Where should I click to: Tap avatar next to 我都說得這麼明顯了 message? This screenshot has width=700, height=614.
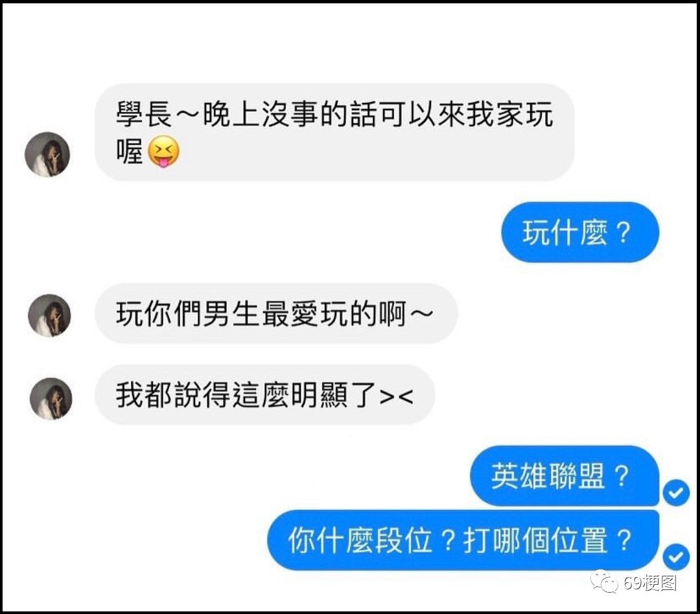(51, 398)
